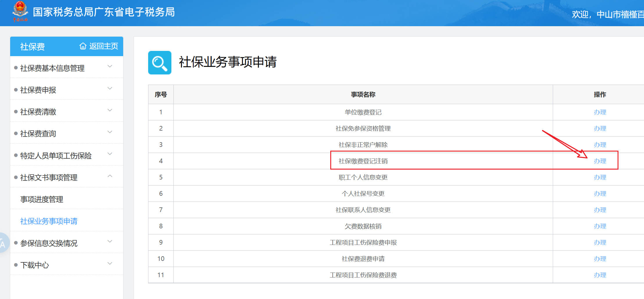Expand 下载中心 chevron
Viewport: 644px width, 299px height.
[110, 264]
